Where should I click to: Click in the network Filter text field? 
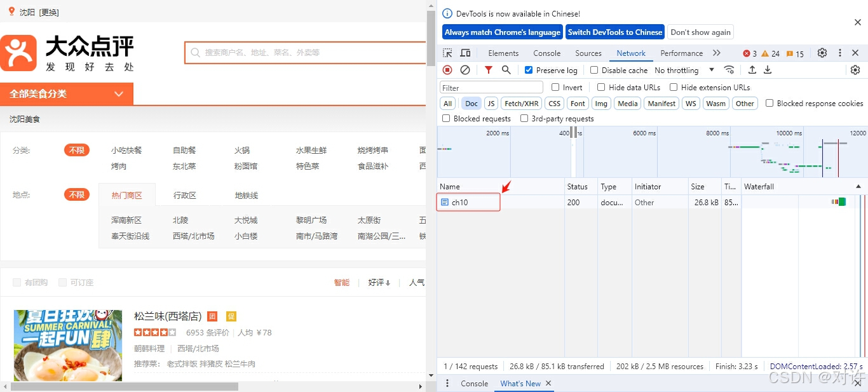(x=492, y=88)
